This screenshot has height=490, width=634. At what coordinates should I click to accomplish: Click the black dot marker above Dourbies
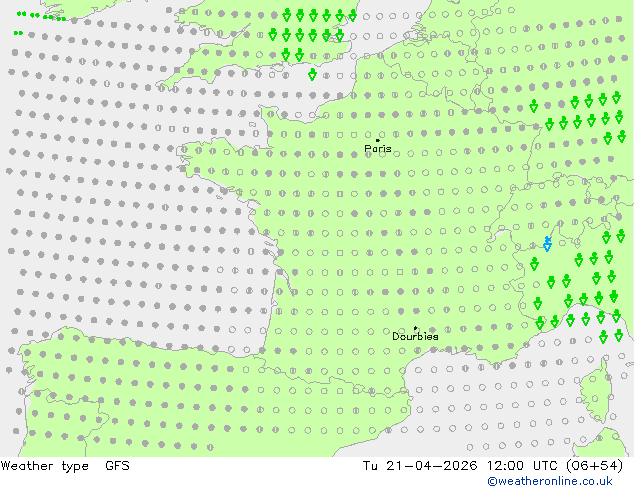[x=415, y=328]
